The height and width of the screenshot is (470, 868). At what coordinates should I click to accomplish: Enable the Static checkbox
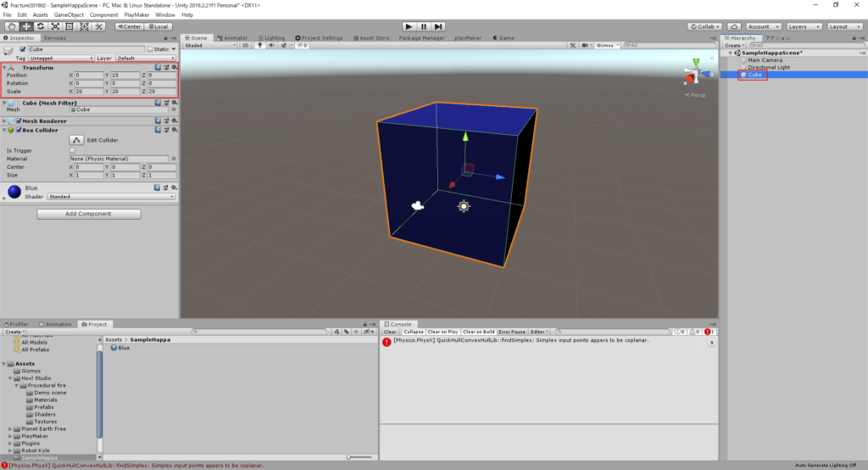(x=150, y=49)
